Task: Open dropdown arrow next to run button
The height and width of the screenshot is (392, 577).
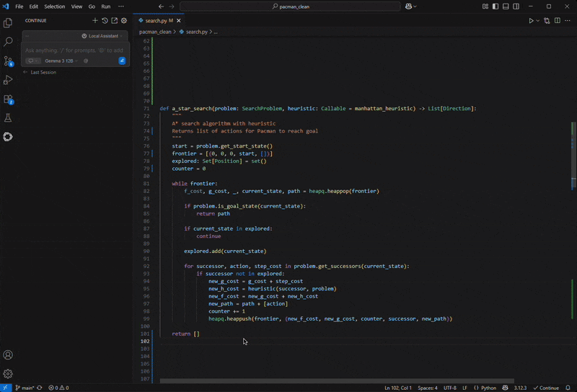Action: [538, 21]
